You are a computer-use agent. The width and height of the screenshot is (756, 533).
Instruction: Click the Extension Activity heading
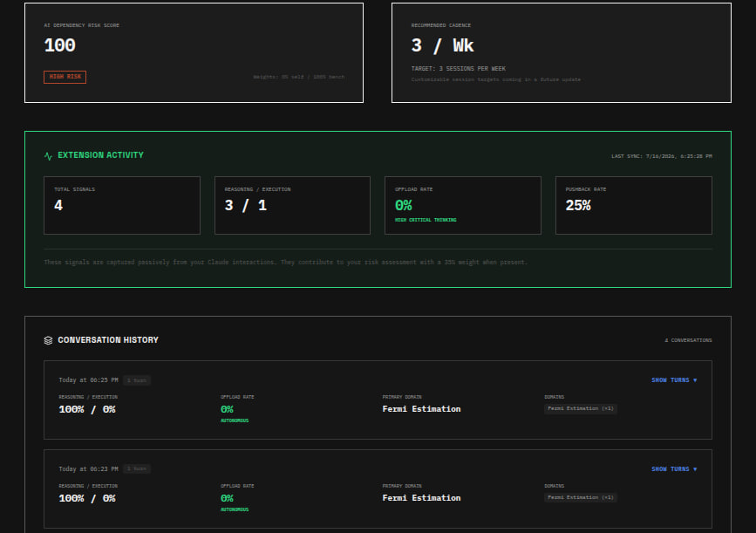[101, 154]
